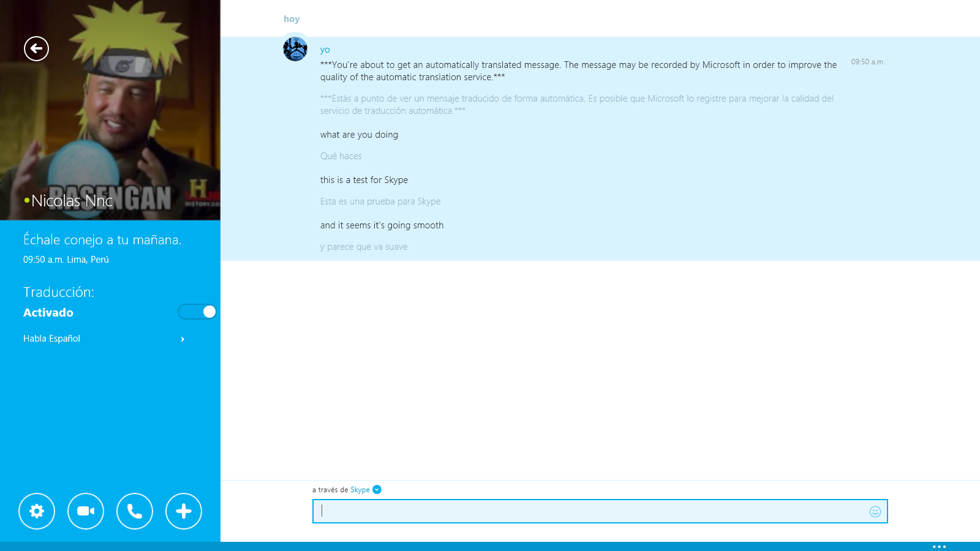Click mood text 'Échale conejo a tu mañana.'
980x551 pixels.
point(102,239)
